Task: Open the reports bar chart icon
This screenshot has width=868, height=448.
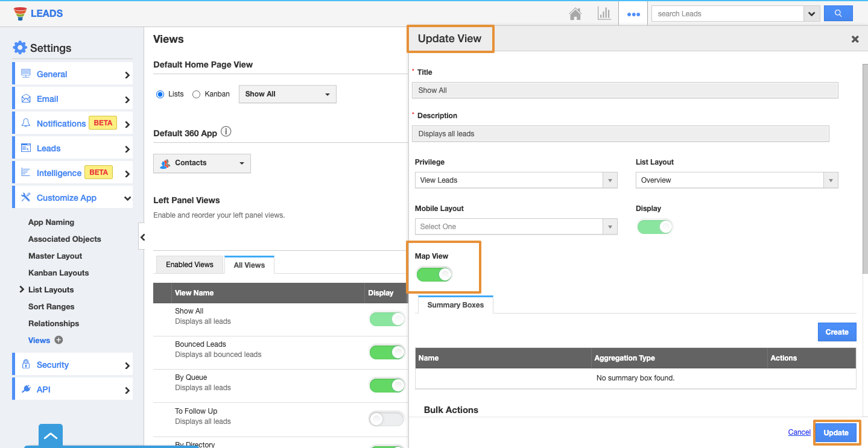Action: pos(604,14)
